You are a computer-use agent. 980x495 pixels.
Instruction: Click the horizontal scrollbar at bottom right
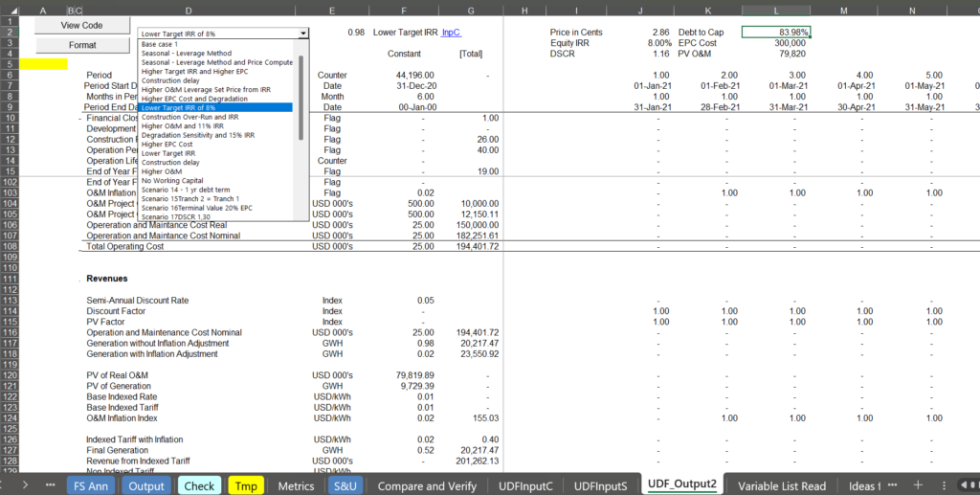tap(969, 485)
